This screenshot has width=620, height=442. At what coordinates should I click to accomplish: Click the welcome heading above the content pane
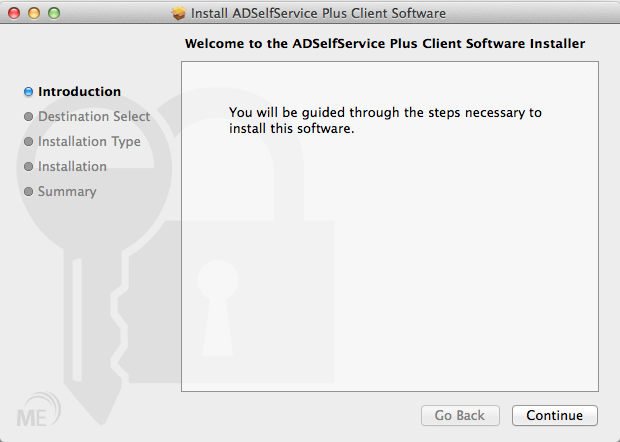(385, 44)
